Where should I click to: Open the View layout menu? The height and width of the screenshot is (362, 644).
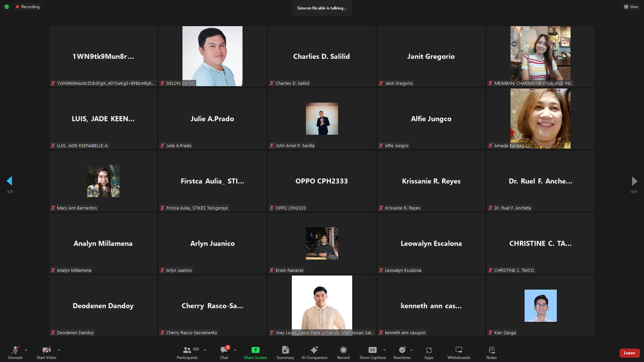[x=631, y=7]
